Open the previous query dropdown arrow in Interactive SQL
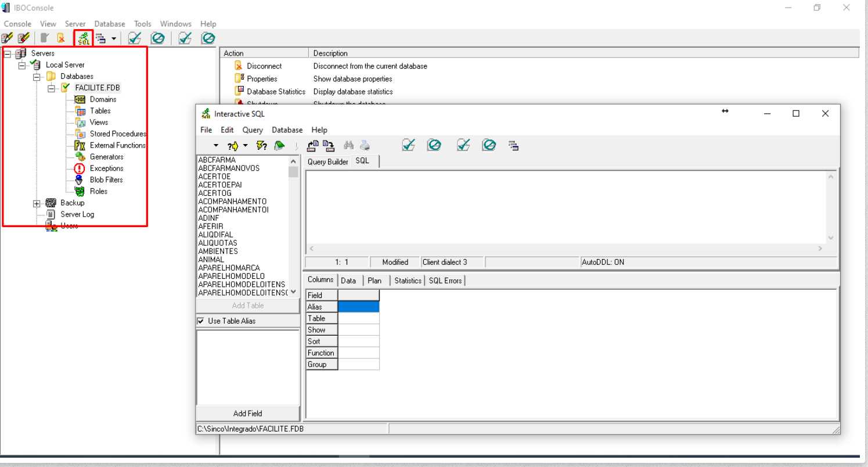This screenshot has width=868, height=467. click(216, 146)
